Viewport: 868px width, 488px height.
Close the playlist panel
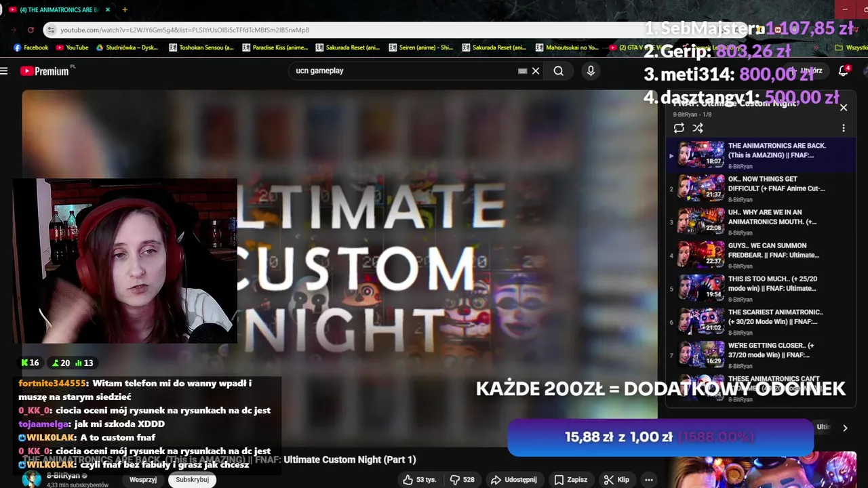pos(844,108)
